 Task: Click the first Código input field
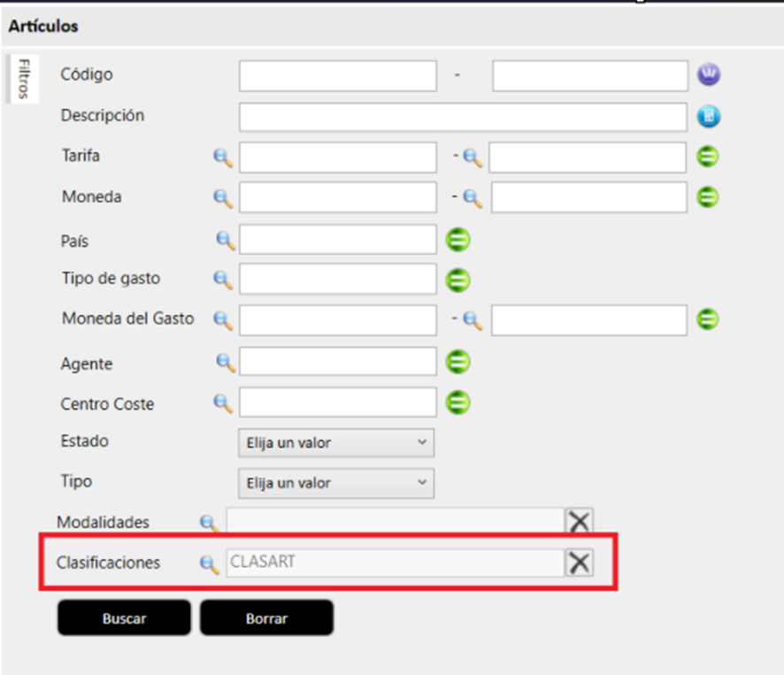[x=338, y=76]
